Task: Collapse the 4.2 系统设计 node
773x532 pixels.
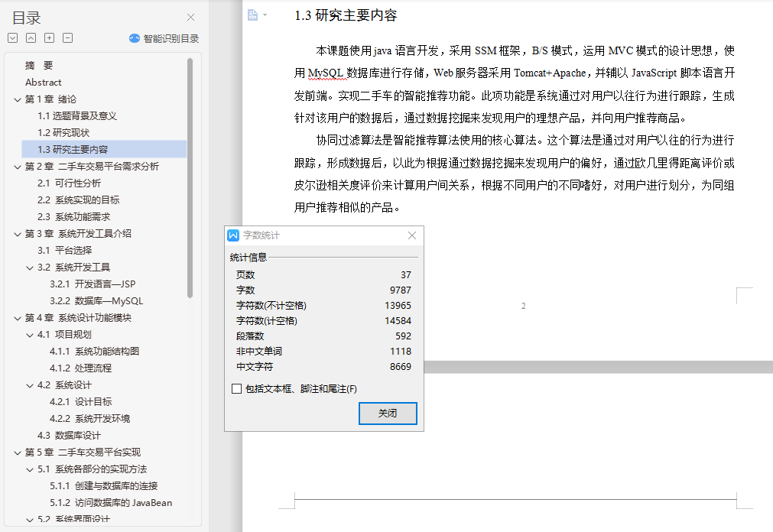Action: pyautogui.click(x=30, y=385)
